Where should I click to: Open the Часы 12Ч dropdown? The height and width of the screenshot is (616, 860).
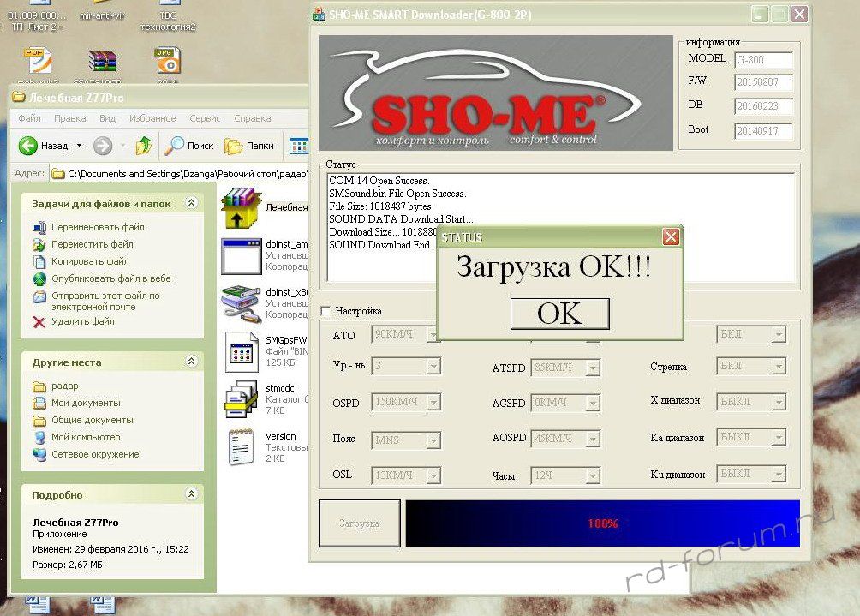tap(593, 475)
